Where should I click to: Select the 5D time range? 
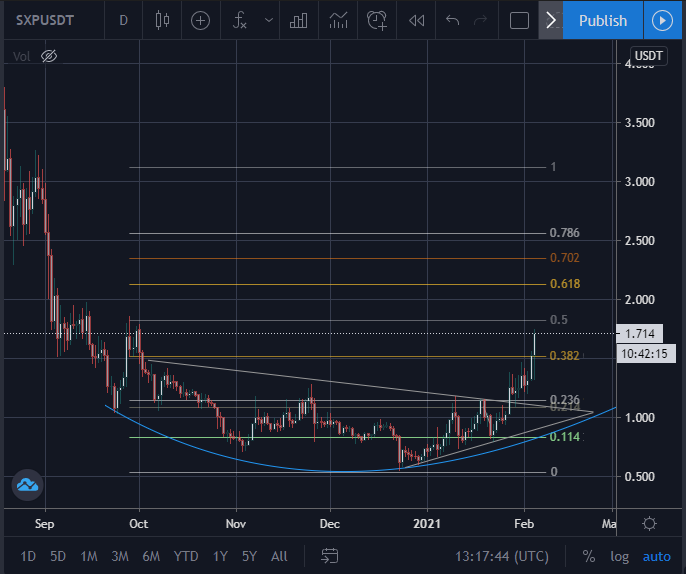pos(58,556)
